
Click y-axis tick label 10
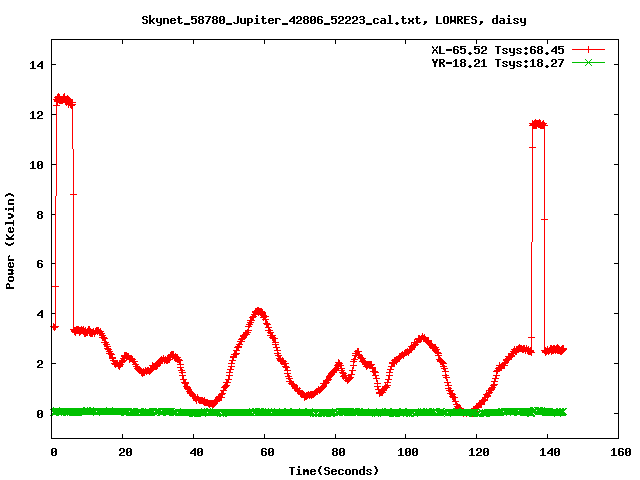coord(37,164)
